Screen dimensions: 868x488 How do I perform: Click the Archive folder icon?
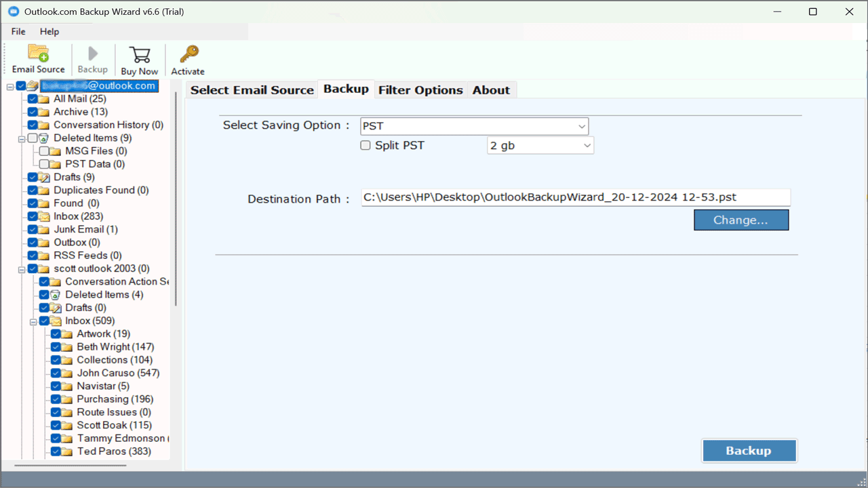click(43, 112)
